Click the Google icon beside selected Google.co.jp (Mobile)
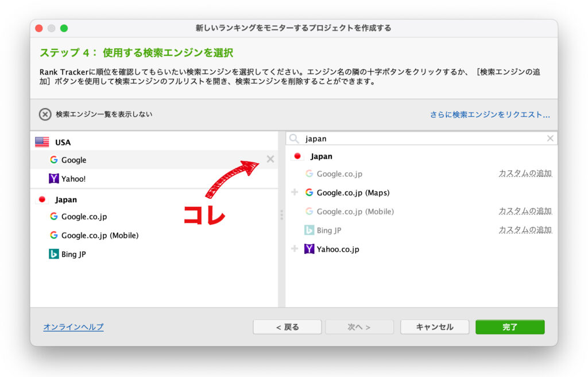The image size is (588, 377). tap(53, 235)
